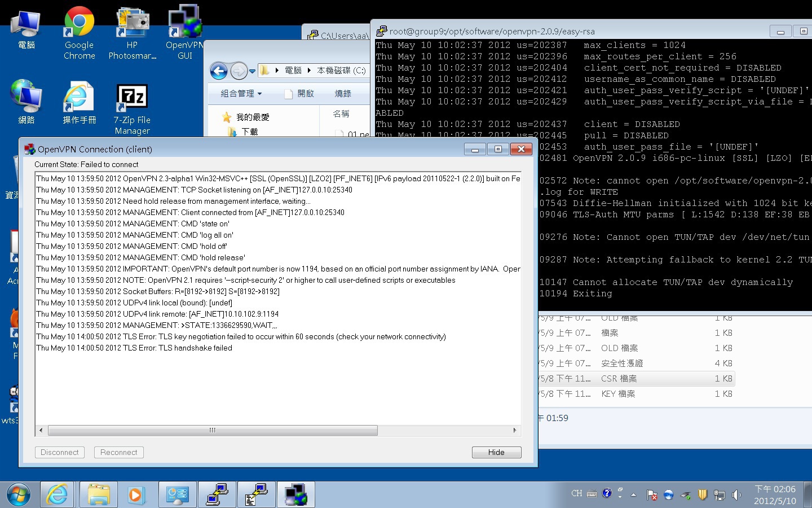Click the Show desktop strip beside the clock
The width and height of the screenshot is (812, 508).
807,495
